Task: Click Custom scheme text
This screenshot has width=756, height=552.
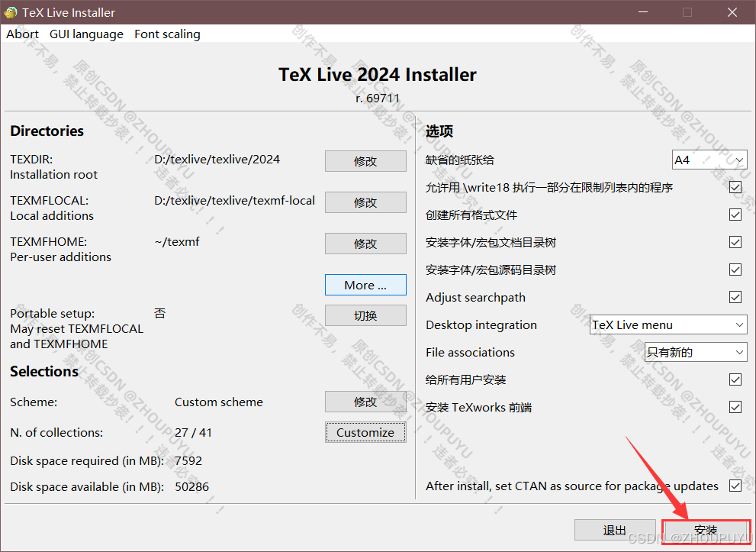Action: click(219, 402)
